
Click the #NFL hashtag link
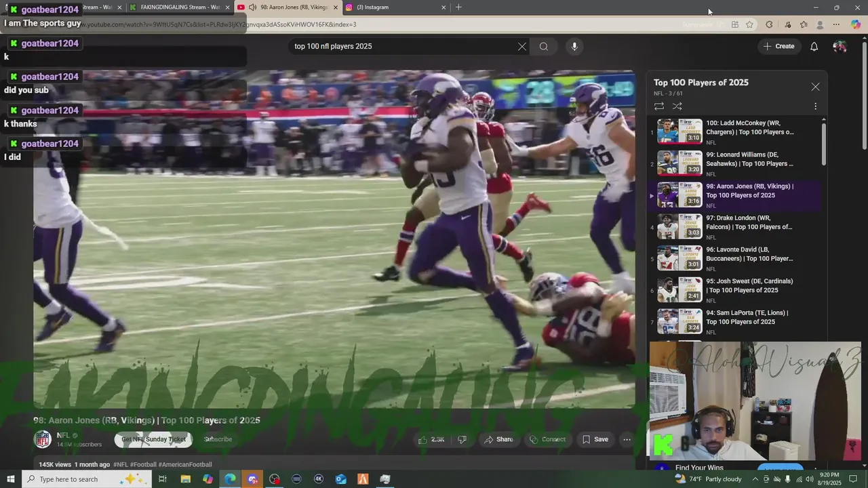(x=121, y=464)
